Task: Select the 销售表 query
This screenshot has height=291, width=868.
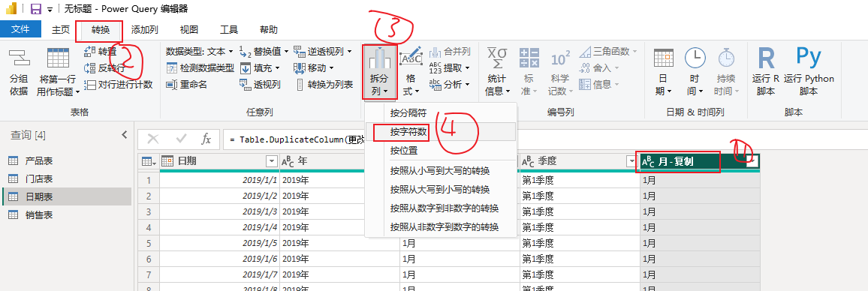Action: point(66,214)
